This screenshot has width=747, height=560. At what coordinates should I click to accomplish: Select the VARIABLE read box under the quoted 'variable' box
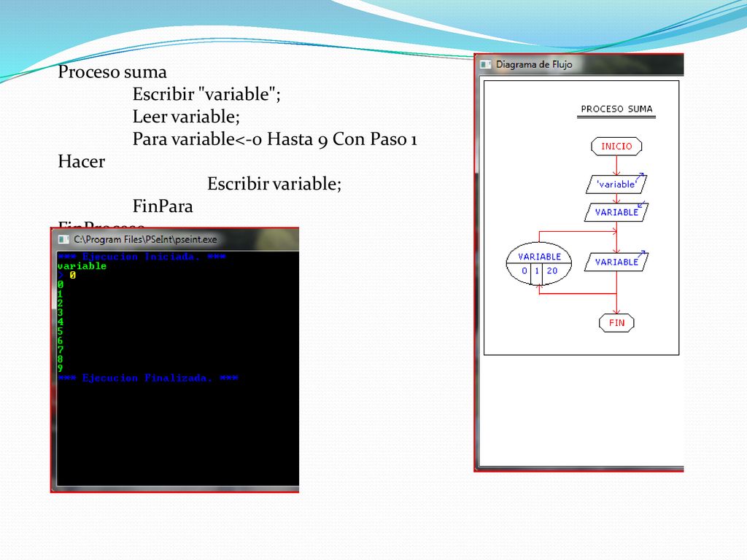click(x=616, y=212)
